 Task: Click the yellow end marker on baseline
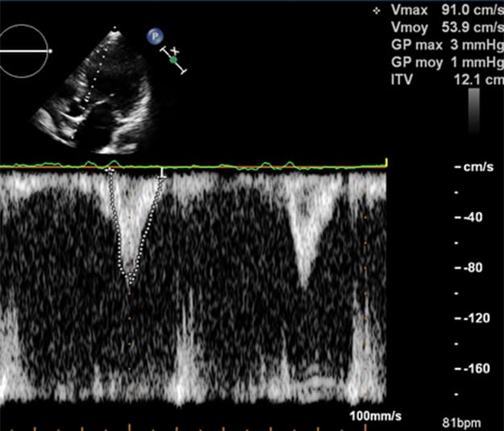tap(387, 164)
